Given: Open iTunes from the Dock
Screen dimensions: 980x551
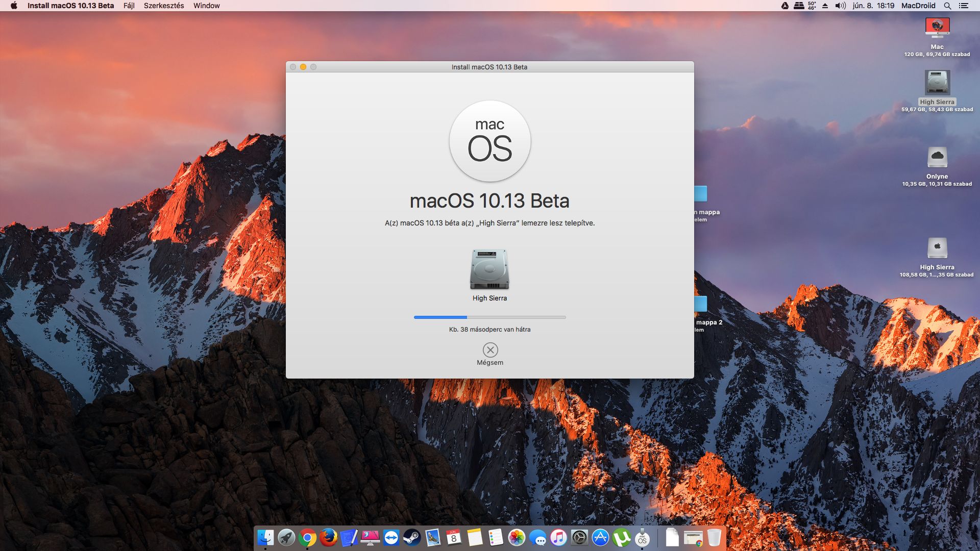Looking at the screenshot, I should [x=558, y=537].
